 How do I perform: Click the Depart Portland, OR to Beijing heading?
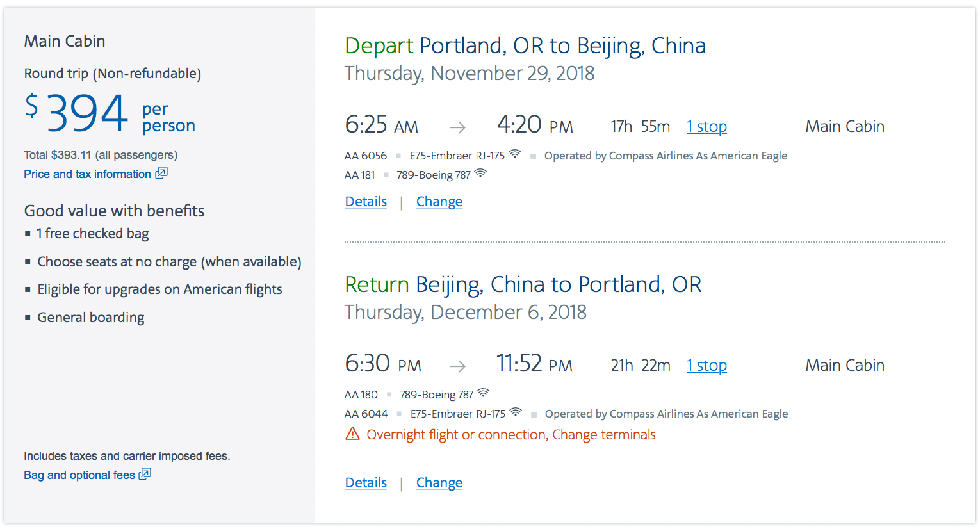tap(525, 46)
